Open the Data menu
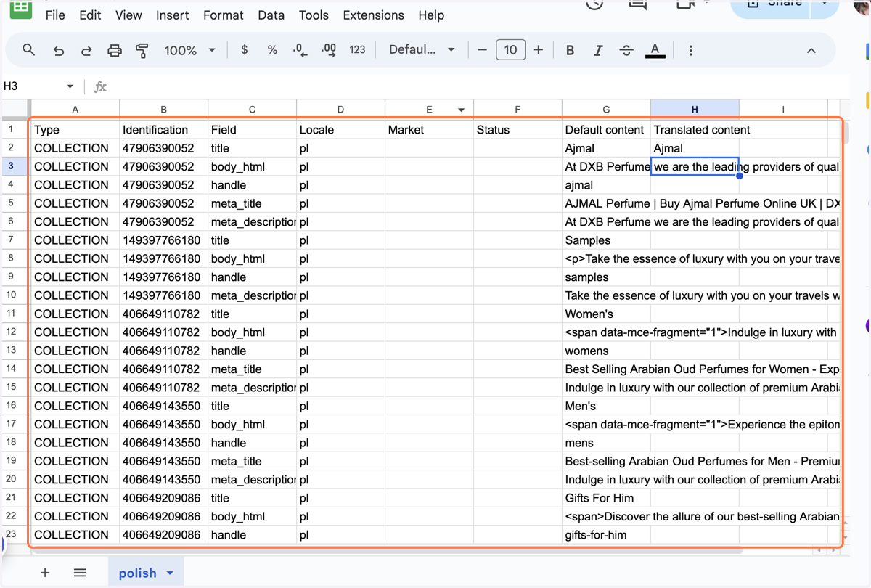 point(271,15)
